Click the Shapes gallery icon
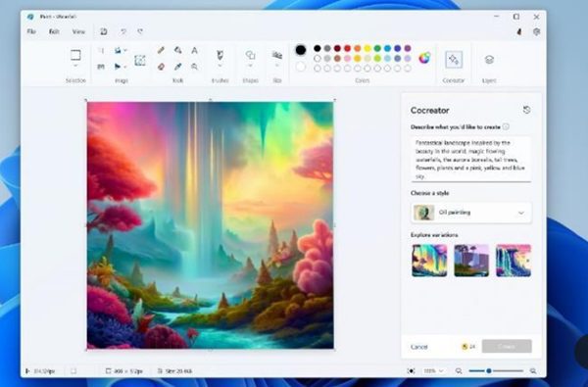Viewport: 588px width, 387px height. click(x=250, y=55)
